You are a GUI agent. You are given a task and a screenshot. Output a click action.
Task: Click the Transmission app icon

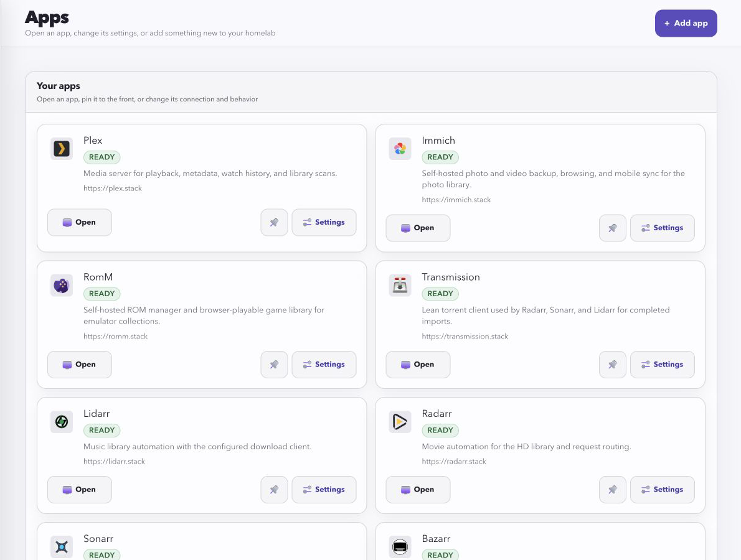coord(400,285)
